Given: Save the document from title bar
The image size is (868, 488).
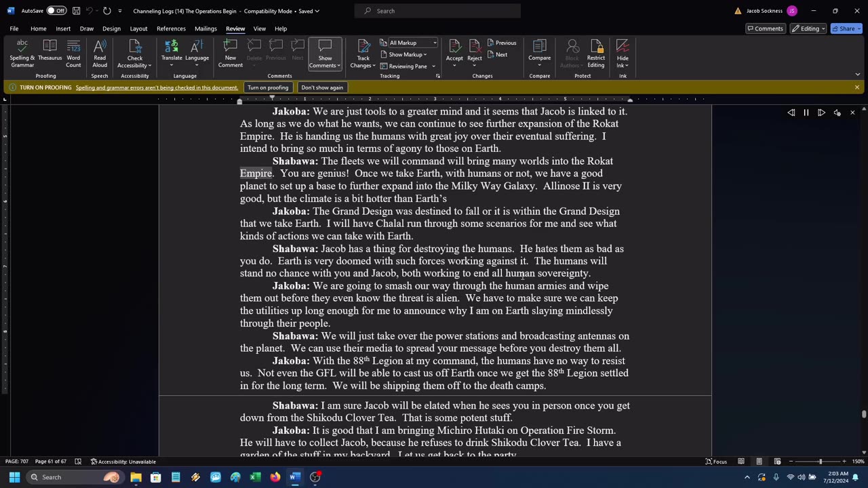Looking at the screenshot, I should coord(76,11).
